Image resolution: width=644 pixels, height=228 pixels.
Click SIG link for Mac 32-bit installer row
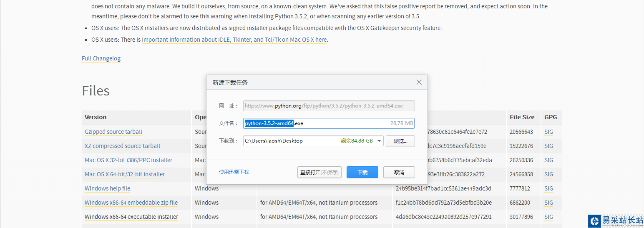coord(548,160)
